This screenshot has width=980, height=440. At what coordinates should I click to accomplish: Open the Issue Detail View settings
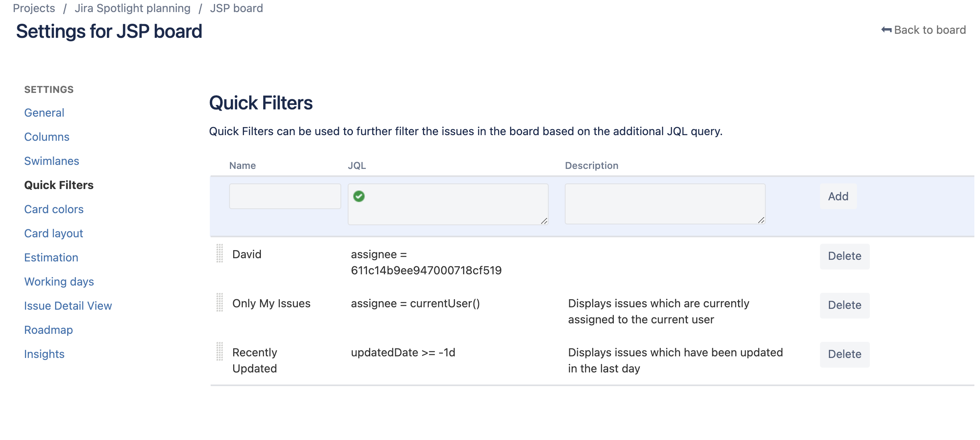(68, 306)
